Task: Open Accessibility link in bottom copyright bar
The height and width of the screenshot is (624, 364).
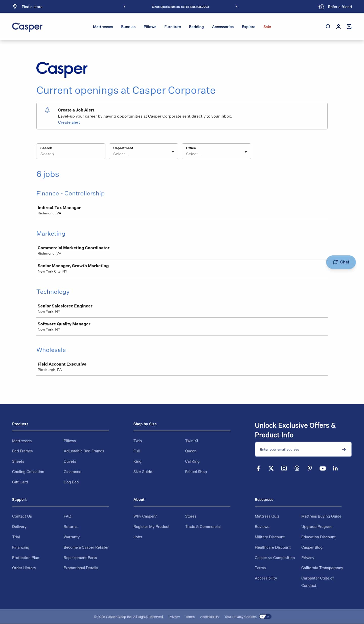Action: [x=210, y=617]
